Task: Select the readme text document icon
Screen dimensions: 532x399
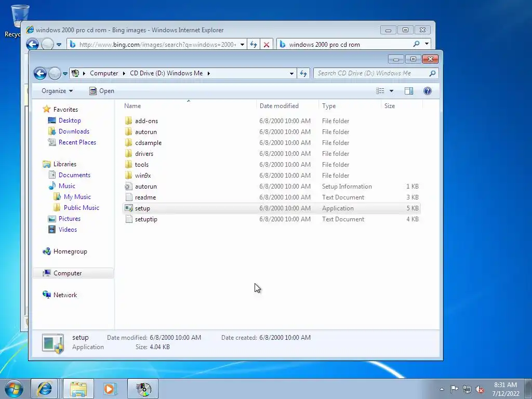Action: point(129,197)
